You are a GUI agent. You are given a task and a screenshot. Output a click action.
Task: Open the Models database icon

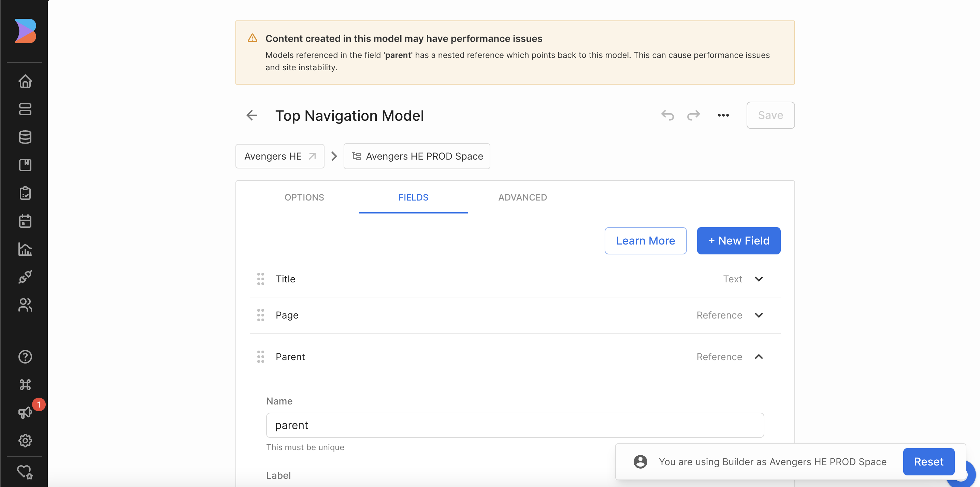(x=25, y=137)
